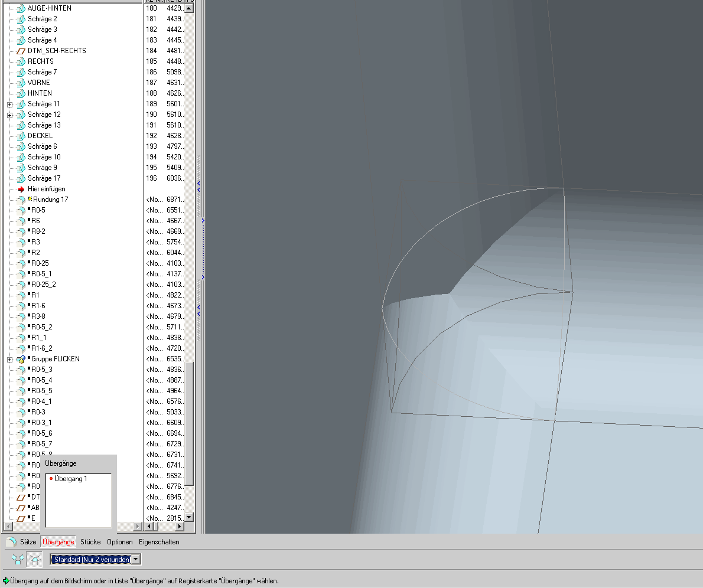Image resolution: width=703 pixels, height=588 pixels.
Task: Open the Sätze tab
Action: click(x=28, y=542)
